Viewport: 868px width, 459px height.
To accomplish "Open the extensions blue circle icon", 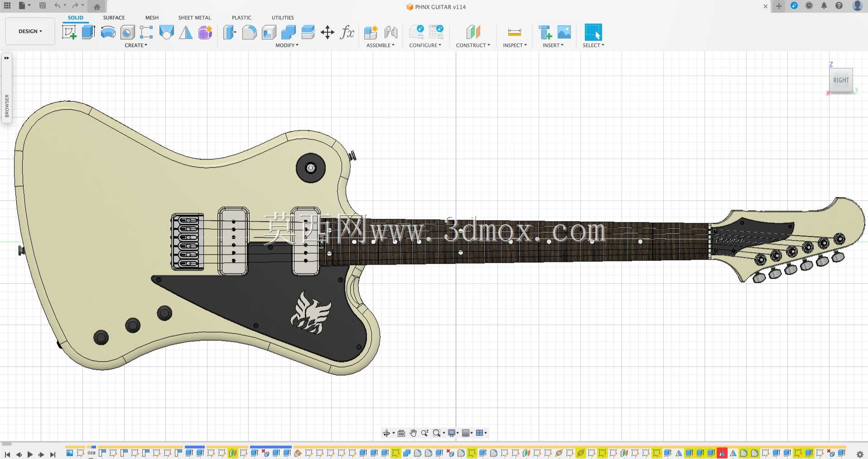I will pos(794,6).
